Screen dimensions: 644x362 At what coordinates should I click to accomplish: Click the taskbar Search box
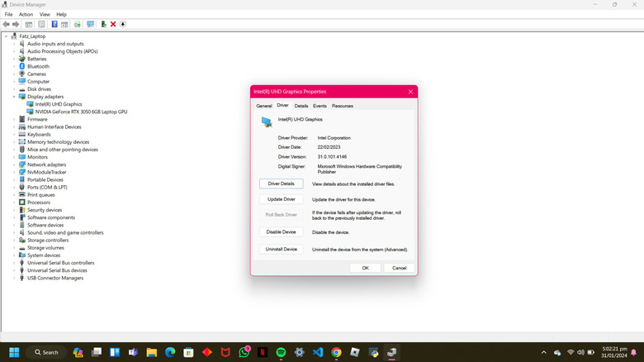(x=46, y=352)
